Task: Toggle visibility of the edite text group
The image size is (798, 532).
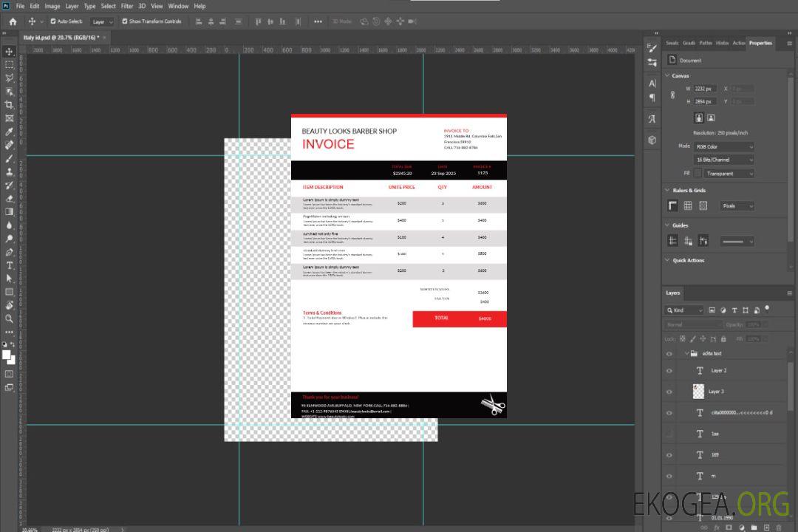Action: (x=669, y=354)
